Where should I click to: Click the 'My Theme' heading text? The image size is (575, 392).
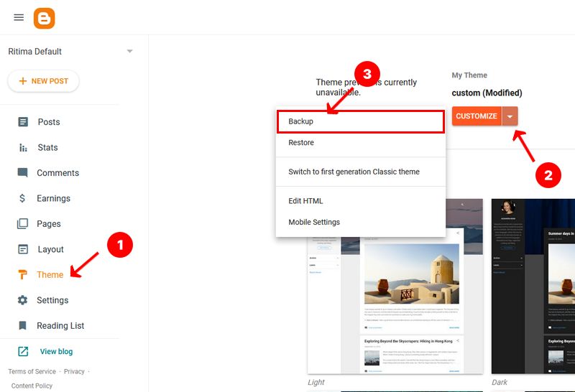(x=469, y=75)
